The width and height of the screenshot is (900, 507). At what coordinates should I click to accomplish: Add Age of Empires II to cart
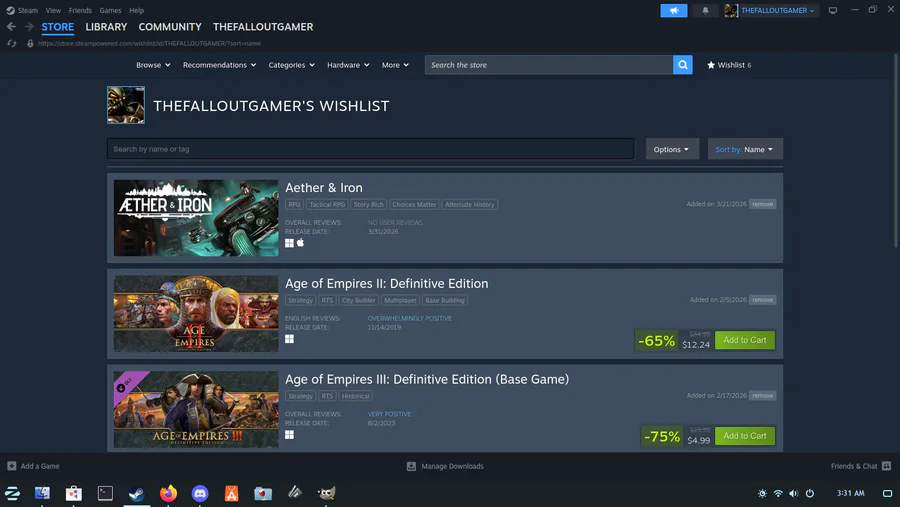point(744,340)
